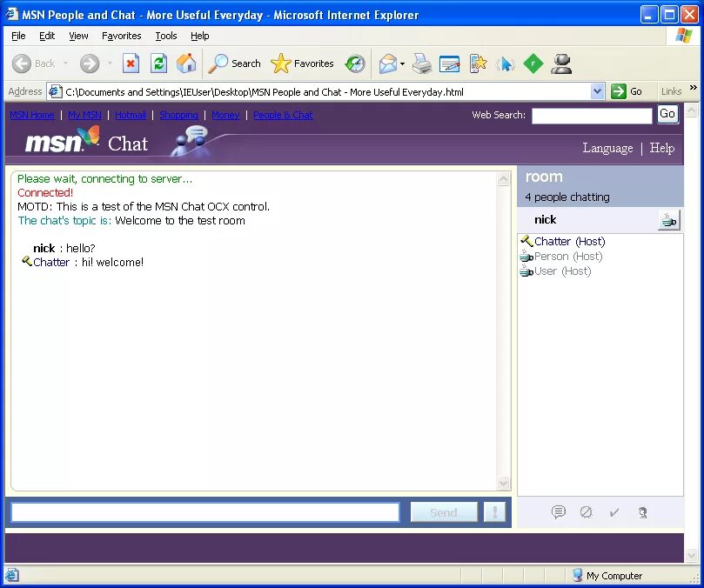The image size is (704, 588).
Task: Open the Favorites menu
Action: click(121, 36)
